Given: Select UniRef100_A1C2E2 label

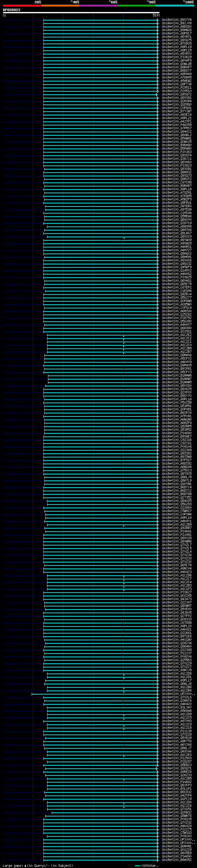Looking at the screenshot, I should pyautogui.click(x=176, y=335).
